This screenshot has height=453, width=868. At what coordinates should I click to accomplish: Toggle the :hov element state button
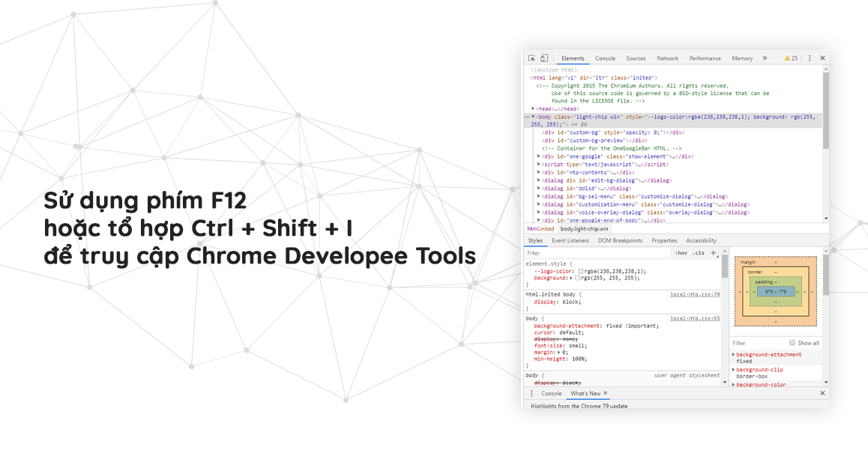tap(681, 253)
